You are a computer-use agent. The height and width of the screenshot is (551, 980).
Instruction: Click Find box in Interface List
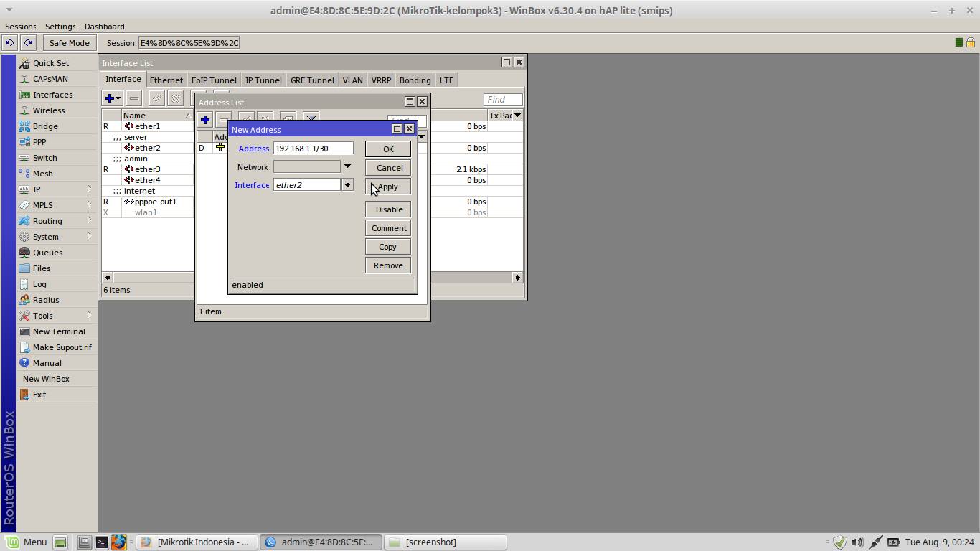503,100
